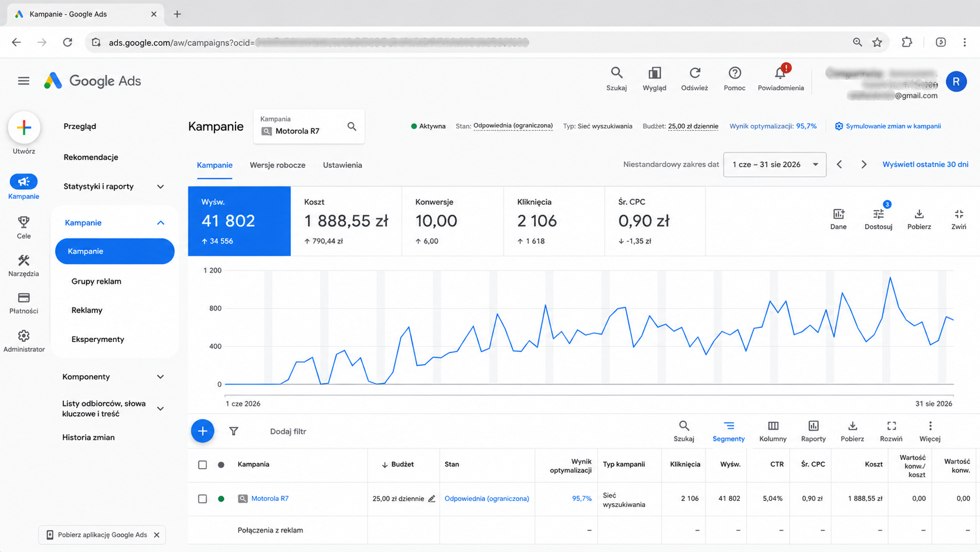Screen dimensions: 980x552
Task: Open Narzędzia tools icon in sidebar
Action: [x=23, y=260]
